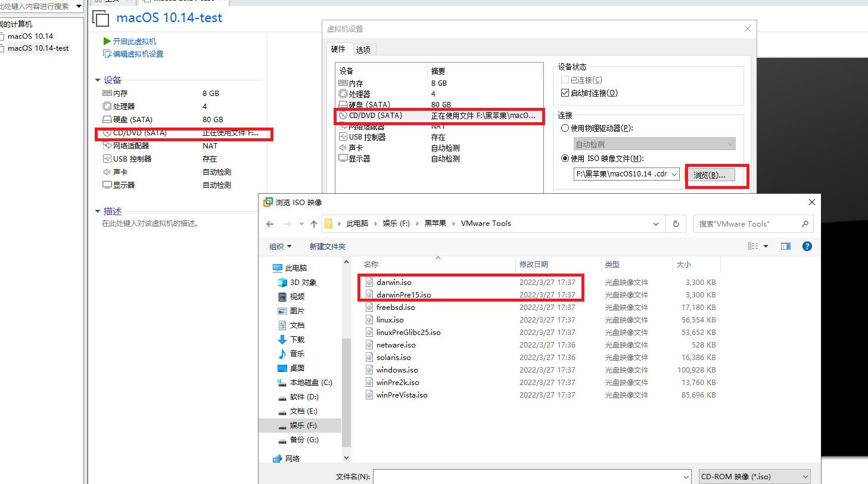
Task: Select the solaris.iso file name
Action: coord(394,357)
